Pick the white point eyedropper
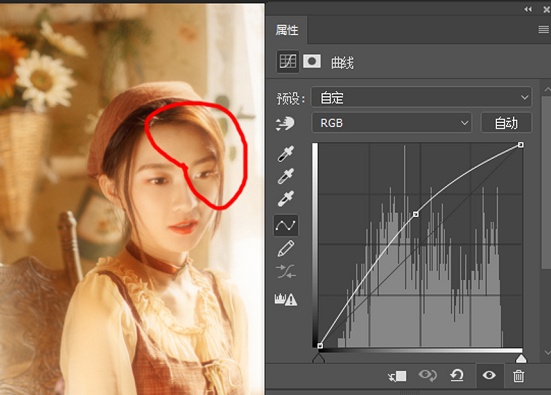Screen dimensions: 551x395 point(286,199)
